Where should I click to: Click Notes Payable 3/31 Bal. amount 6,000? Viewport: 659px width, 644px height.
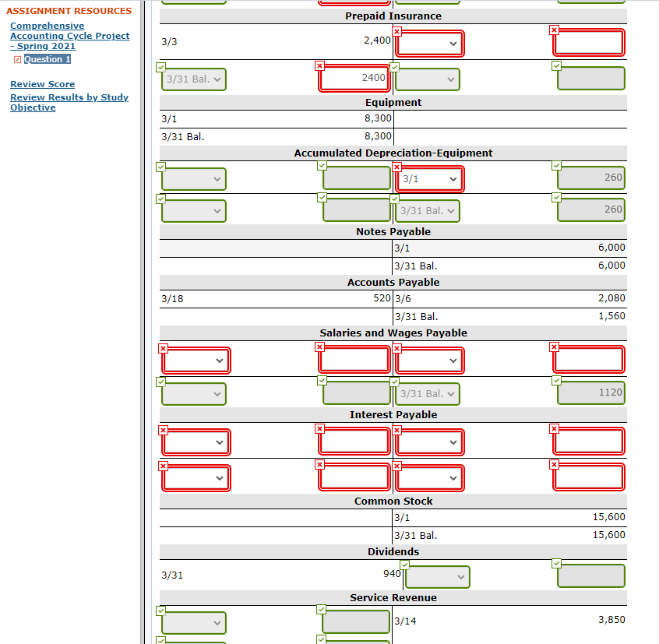tap(611, 266)
